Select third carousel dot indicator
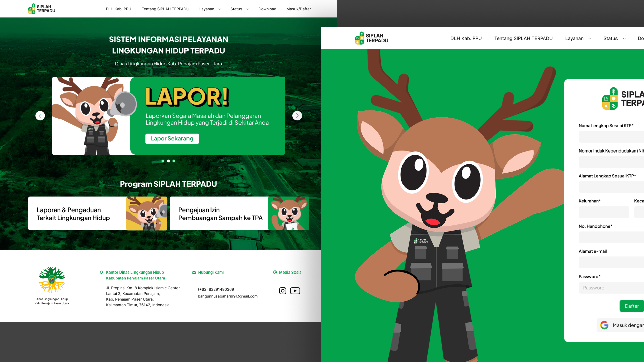Viewport: 644px width, 362px height. [x=174, y=161]
